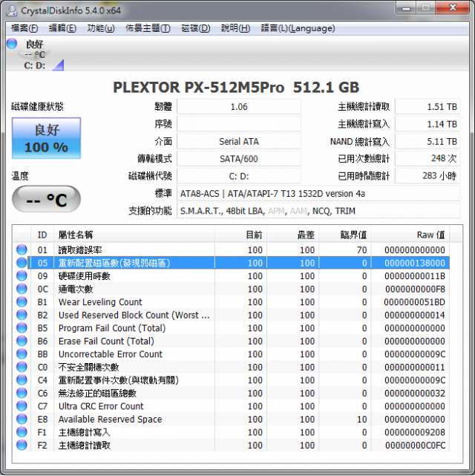Click raw value 00000000C0FC
Image resolution: width=475 pixels, height=476 pixels.
point(415,446)
